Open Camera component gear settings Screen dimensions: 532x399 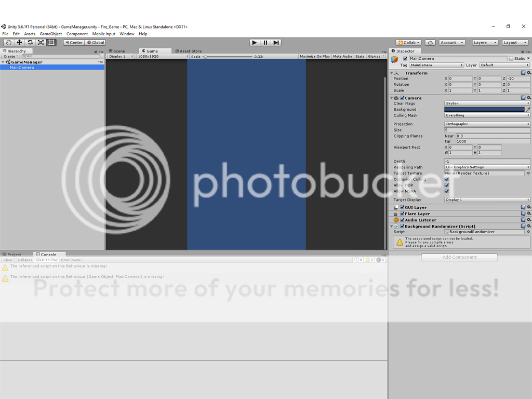[x=528, y=98]
